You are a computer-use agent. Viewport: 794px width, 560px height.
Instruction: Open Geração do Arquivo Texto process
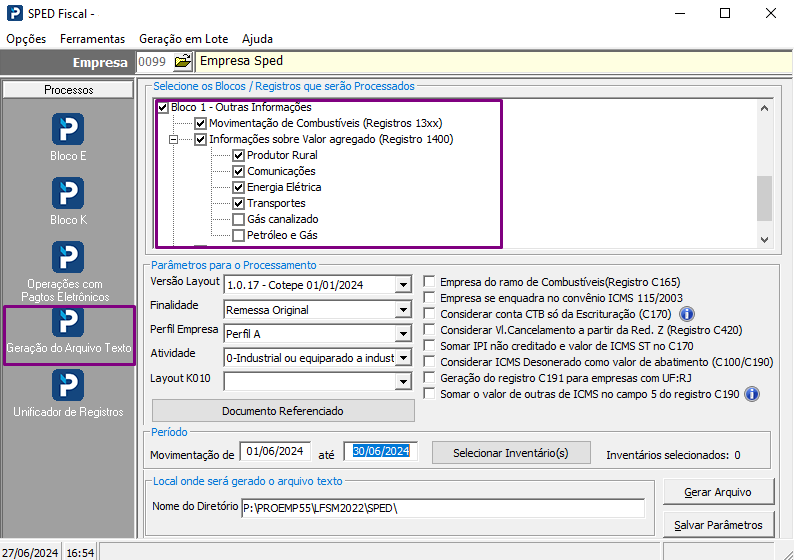click(68, 321)
